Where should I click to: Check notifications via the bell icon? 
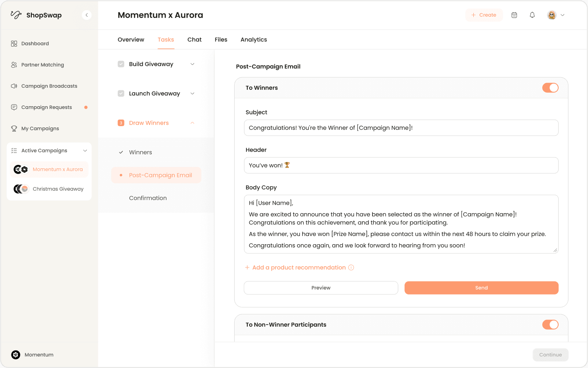pos(532,15)
